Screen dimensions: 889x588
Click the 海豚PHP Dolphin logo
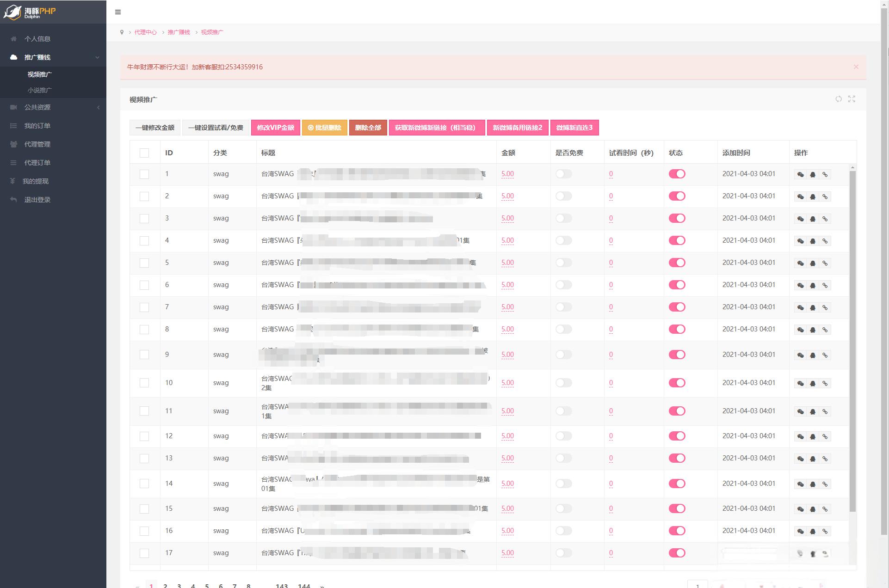pos(30,12)
